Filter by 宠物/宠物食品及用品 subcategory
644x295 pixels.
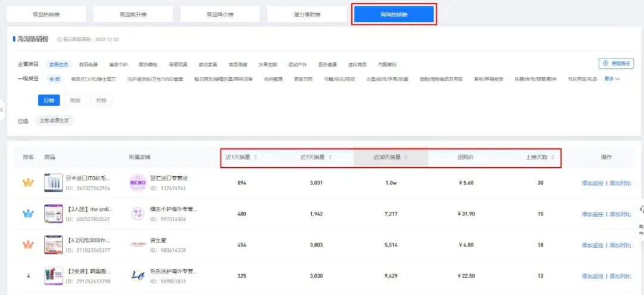[x=441, y=79]
